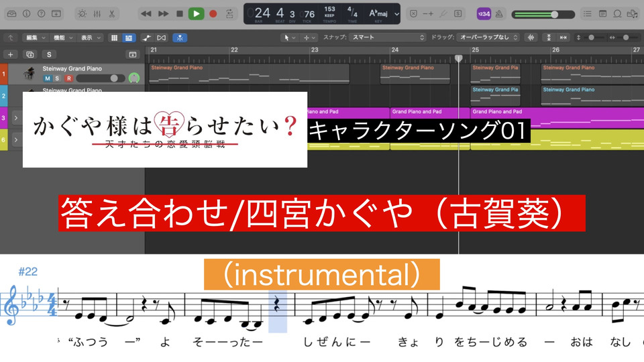Switch to linear tracks view icon
The image size is (644, 362).
(x=129, y=38)
